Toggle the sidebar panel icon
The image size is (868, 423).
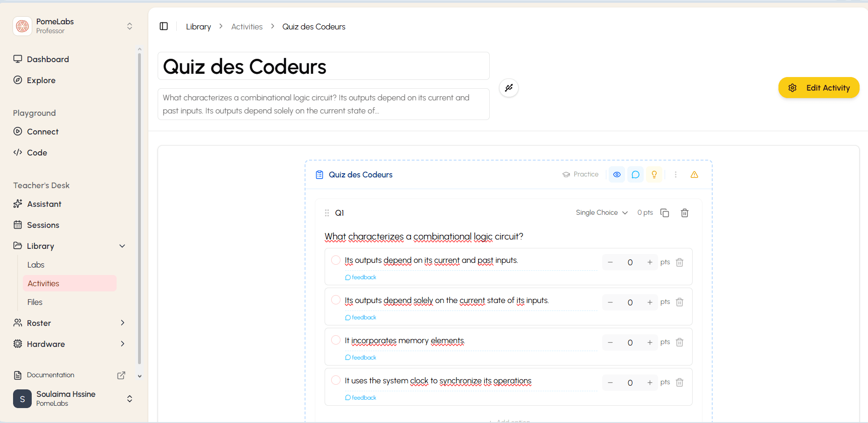click(x=164, y=26)
